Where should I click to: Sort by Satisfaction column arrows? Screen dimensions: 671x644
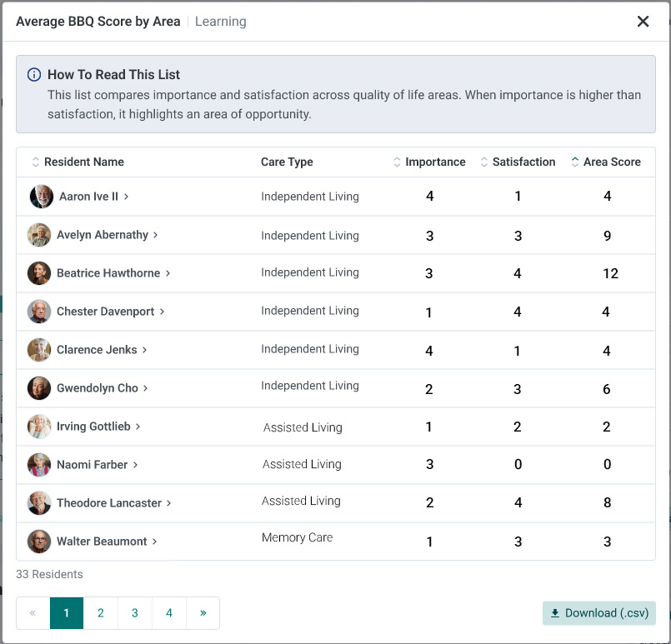[x=484, y=162]
